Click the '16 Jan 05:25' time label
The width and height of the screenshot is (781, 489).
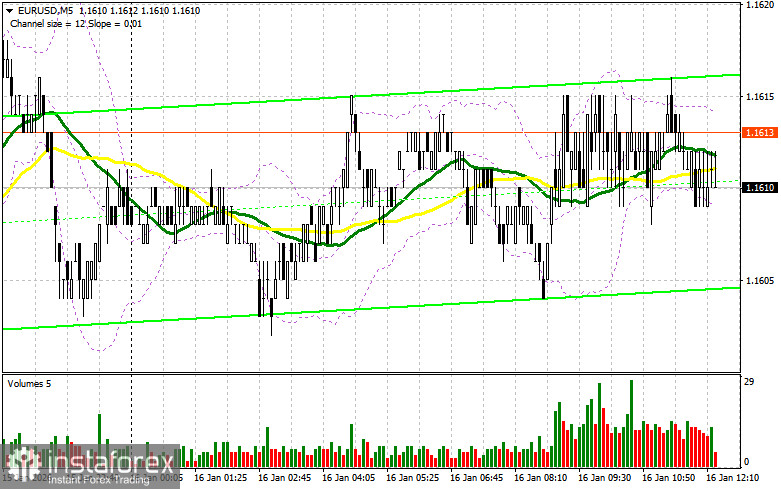click(x=412, y=478)
